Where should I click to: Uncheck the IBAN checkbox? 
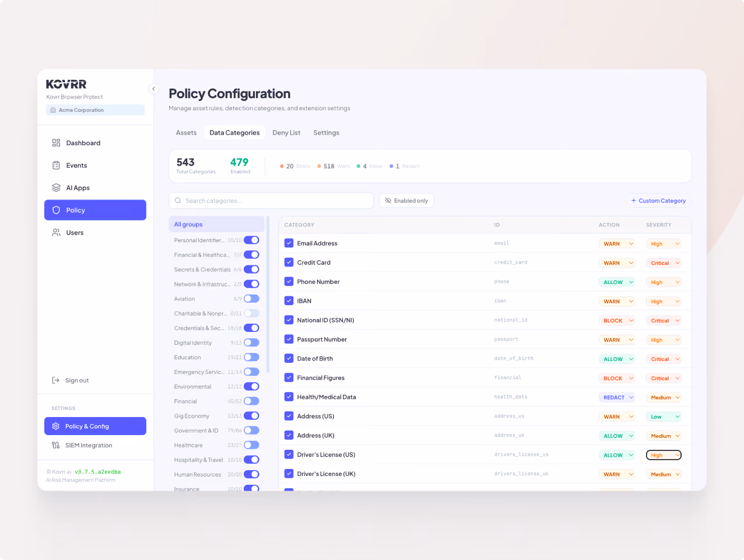point(289,301)
